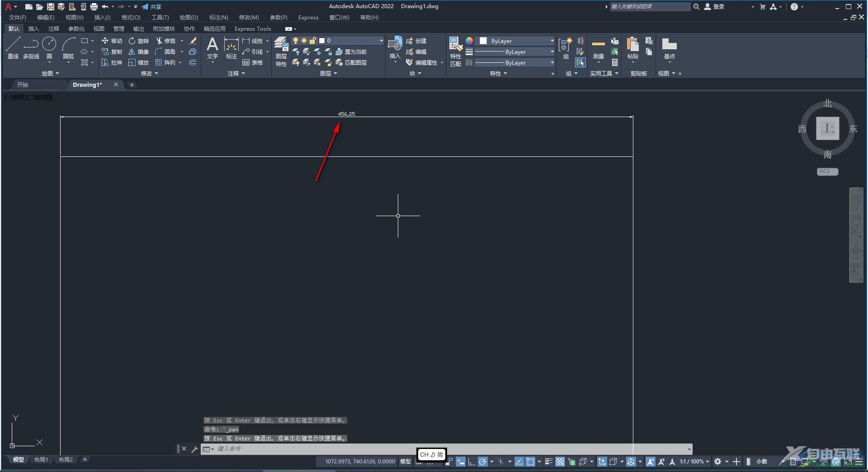Toggle 2D object snap in status bar

pyautogui.click(x=530, y=462)
